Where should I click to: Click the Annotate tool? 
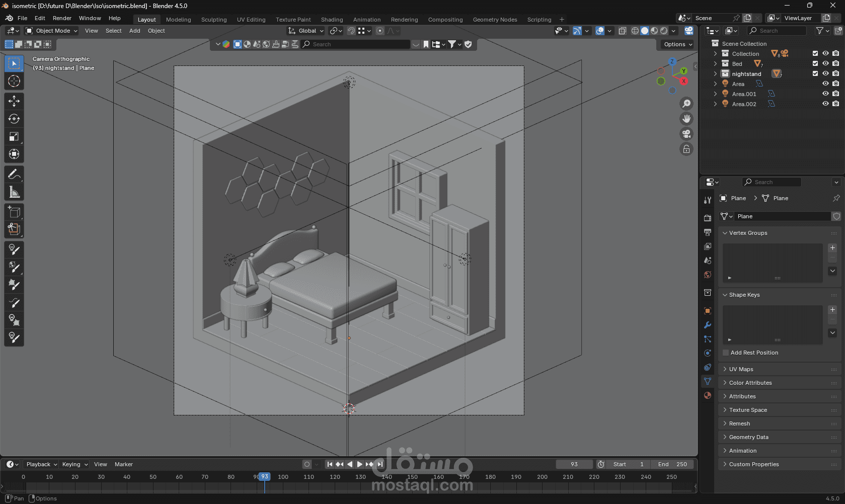(14, 175)
